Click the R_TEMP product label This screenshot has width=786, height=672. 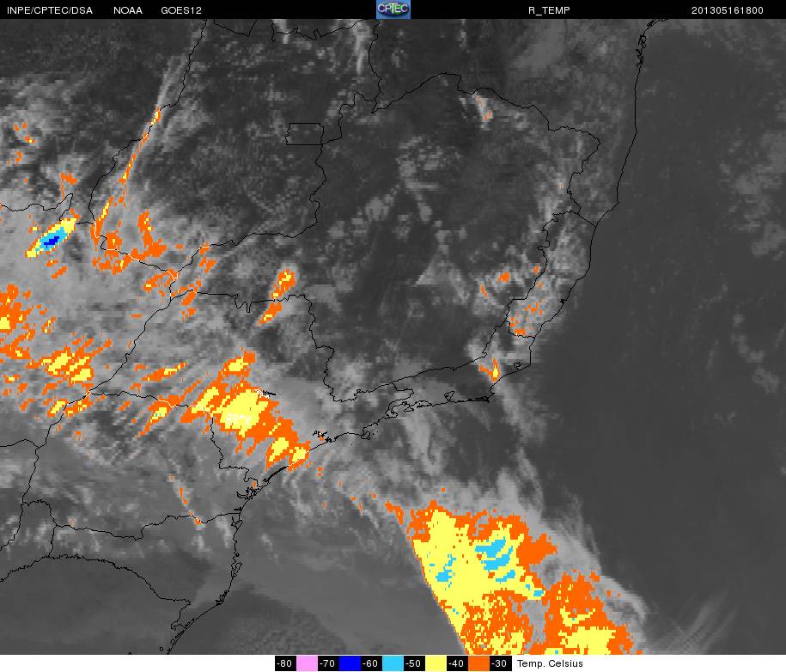(x=549, y=10)
